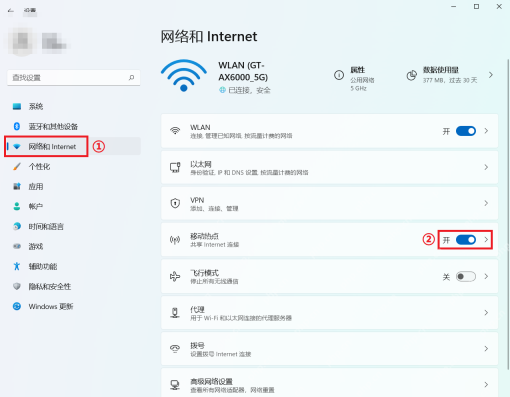Open 移动热点 details via its chevron

click(x=486, y=239)
